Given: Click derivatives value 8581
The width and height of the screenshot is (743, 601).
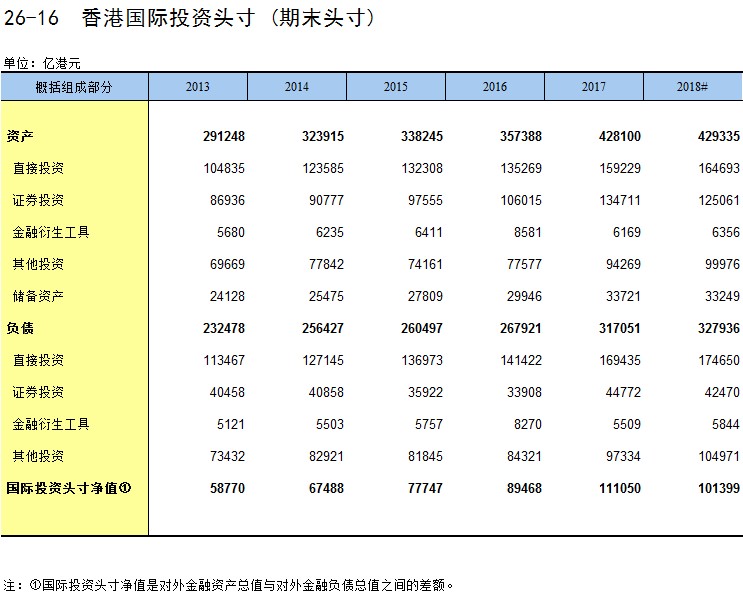Looking at the screenshot, I should (x=528, y=232).
